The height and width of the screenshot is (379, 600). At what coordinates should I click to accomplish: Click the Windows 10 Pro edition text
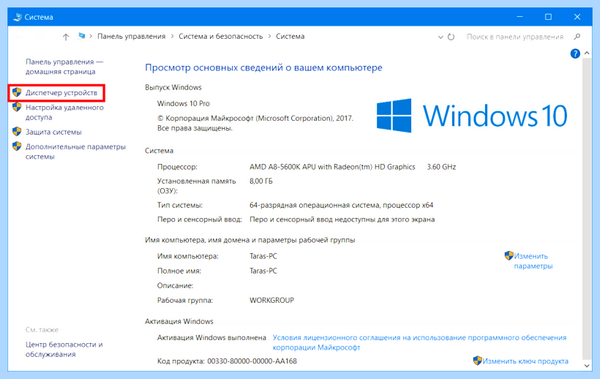[x=183, y=103]
